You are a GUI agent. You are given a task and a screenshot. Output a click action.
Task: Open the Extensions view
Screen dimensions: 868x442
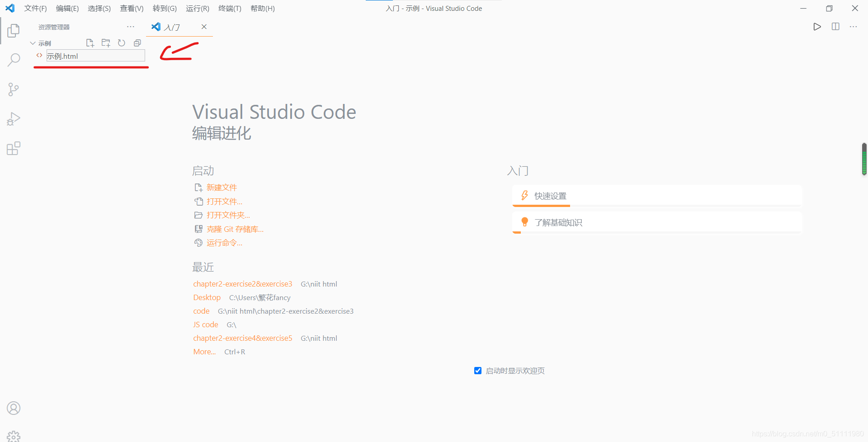click(14, 148)
